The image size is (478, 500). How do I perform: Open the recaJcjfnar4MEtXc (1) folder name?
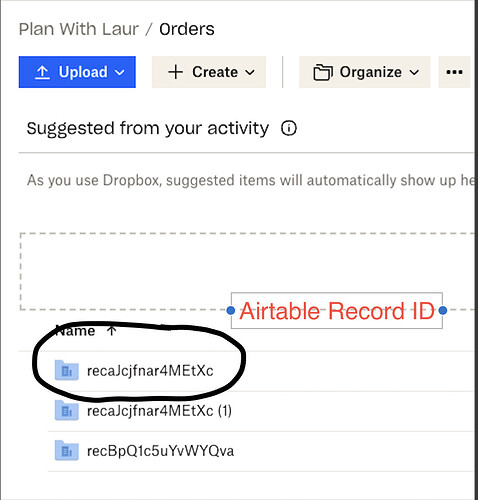[159, 411]
